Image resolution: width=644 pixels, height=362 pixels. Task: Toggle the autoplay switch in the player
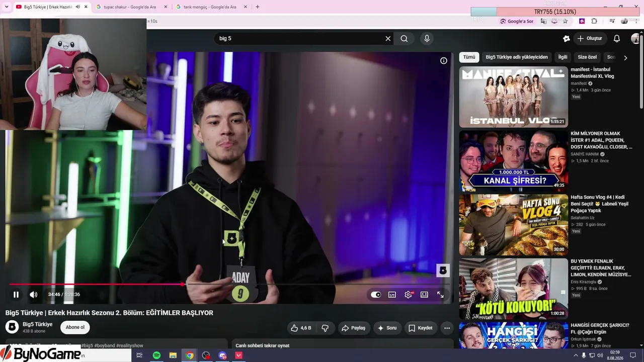(x=376, y=295)
